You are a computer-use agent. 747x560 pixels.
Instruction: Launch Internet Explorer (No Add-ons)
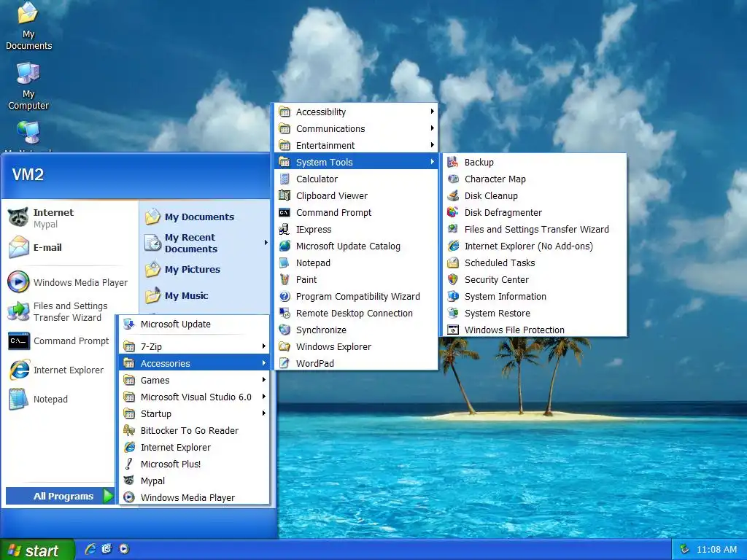click(535, 246)
